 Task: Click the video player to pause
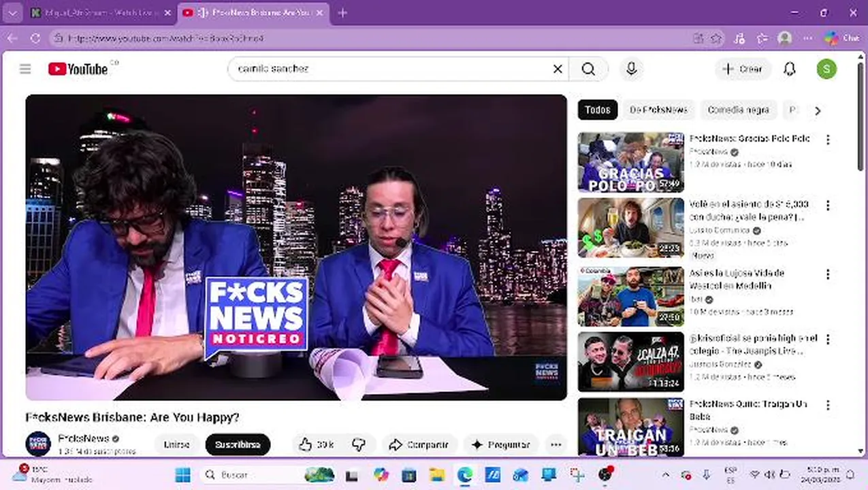pyautogui.click(x=296, y=247)
